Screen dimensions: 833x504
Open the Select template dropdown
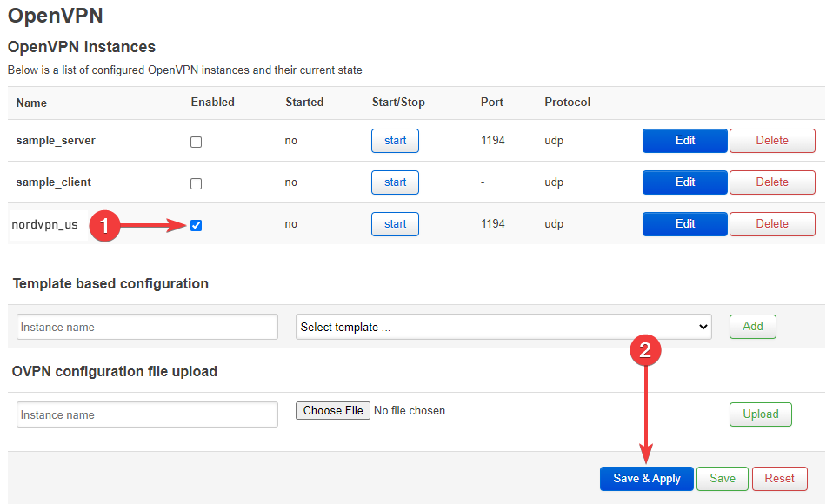pyautogui.click(x=503, y=328)
